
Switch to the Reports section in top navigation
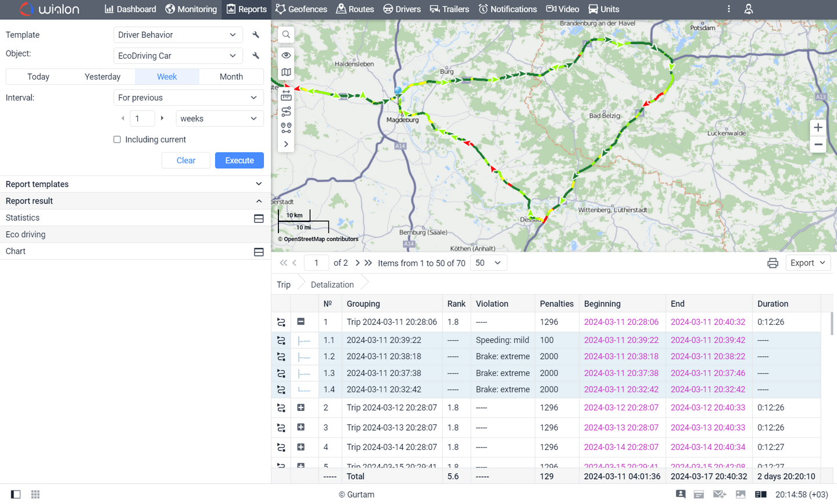point(246,9)
